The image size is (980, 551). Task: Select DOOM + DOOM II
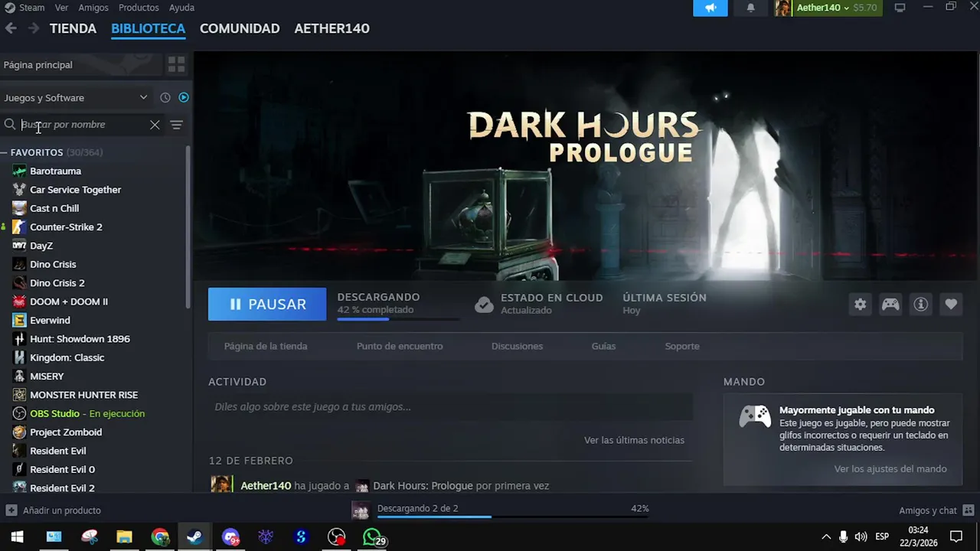point(69,302)
